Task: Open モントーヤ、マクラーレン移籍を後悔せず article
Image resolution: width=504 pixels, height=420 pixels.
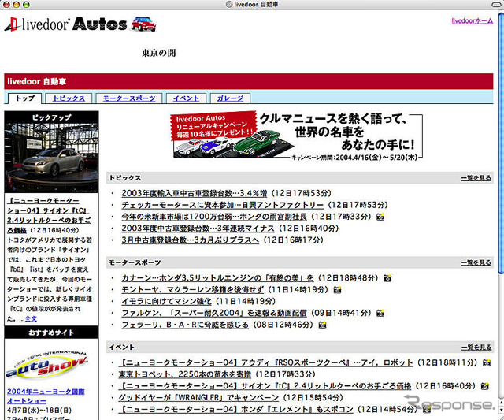Action: [192, 290]
